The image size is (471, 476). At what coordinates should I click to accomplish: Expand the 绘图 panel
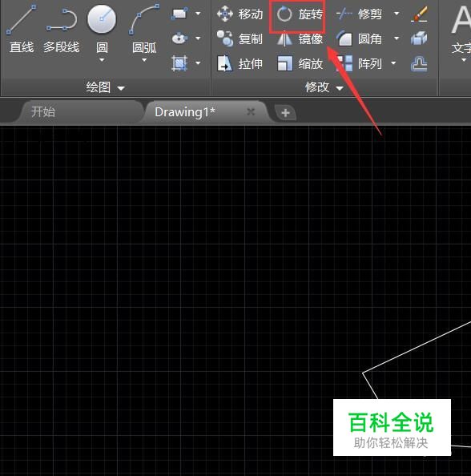[x=105, y=87]
